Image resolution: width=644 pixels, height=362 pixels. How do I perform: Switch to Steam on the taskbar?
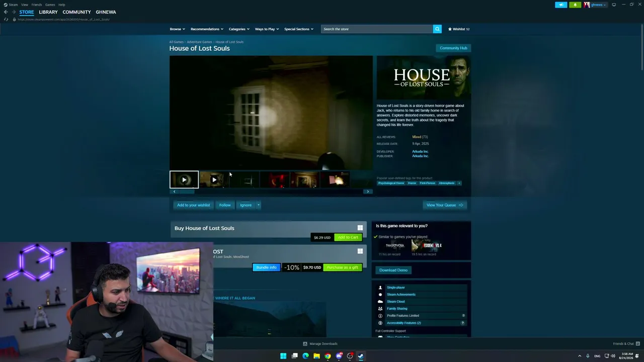coord(361,356)
